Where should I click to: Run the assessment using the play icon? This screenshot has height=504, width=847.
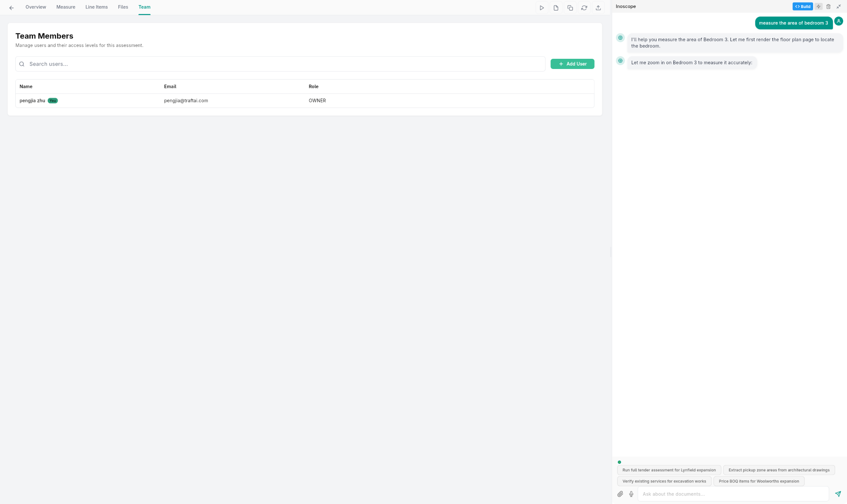tap(542, 7)
